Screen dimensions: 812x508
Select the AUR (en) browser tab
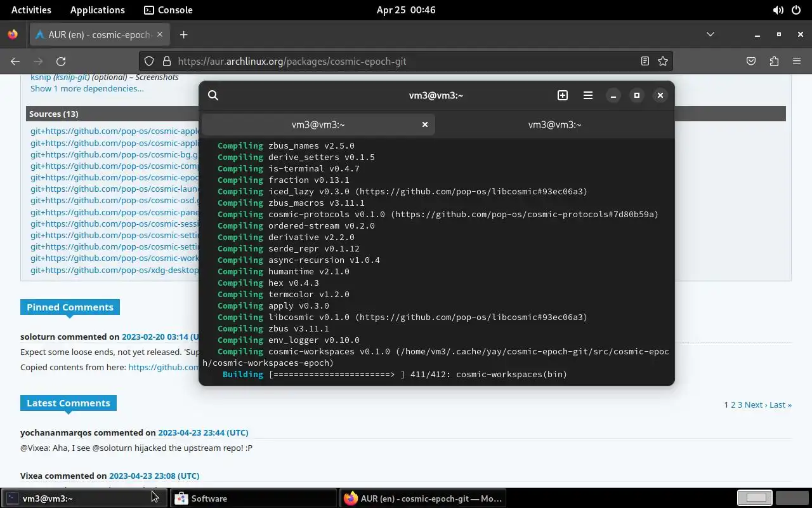click(x=98, y=35)
